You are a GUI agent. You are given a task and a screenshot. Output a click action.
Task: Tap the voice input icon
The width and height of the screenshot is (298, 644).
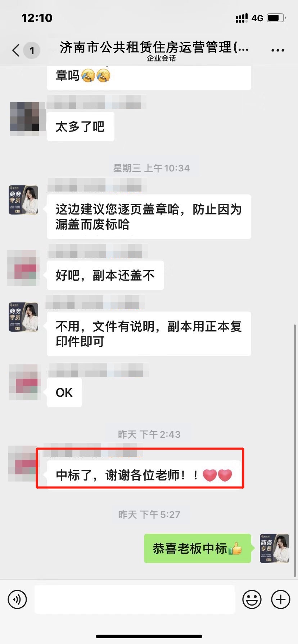pyautogui.click(x=17, y=599)
